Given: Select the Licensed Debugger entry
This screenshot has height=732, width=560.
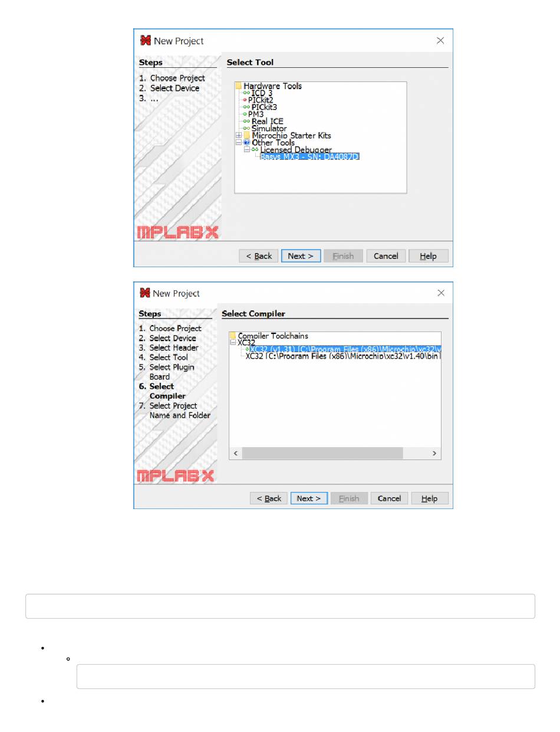Looking at the screenshot, I should (x=296, y=150).
